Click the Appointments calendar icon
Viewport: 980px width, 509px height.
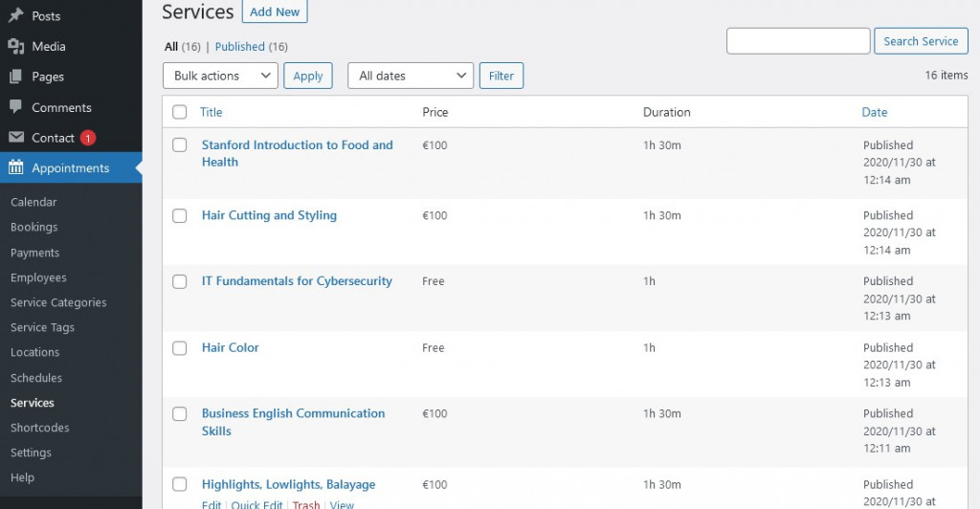click(15, 168)
